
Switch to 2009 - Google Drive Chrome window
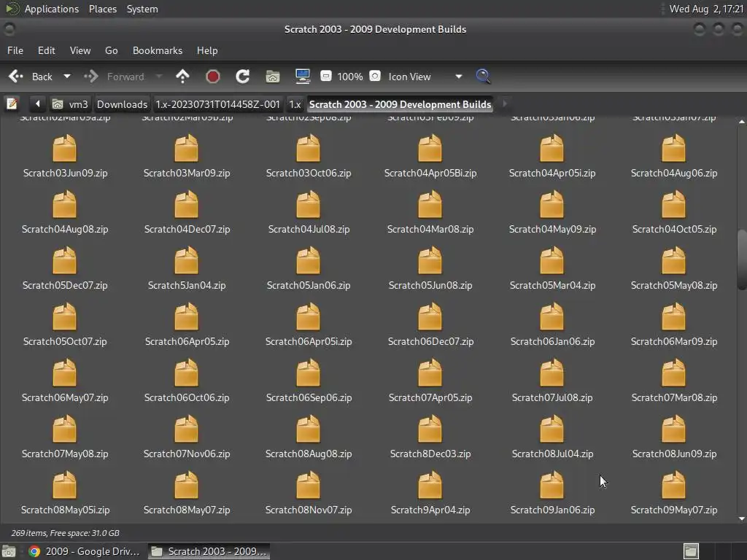pos(85,551)
